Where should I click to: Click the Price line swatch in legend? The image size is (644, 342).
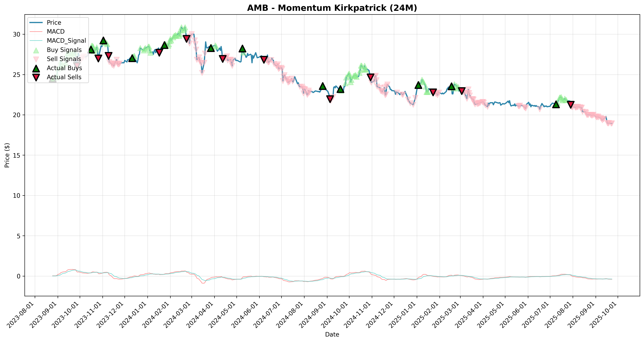click(x=36, y=23)
